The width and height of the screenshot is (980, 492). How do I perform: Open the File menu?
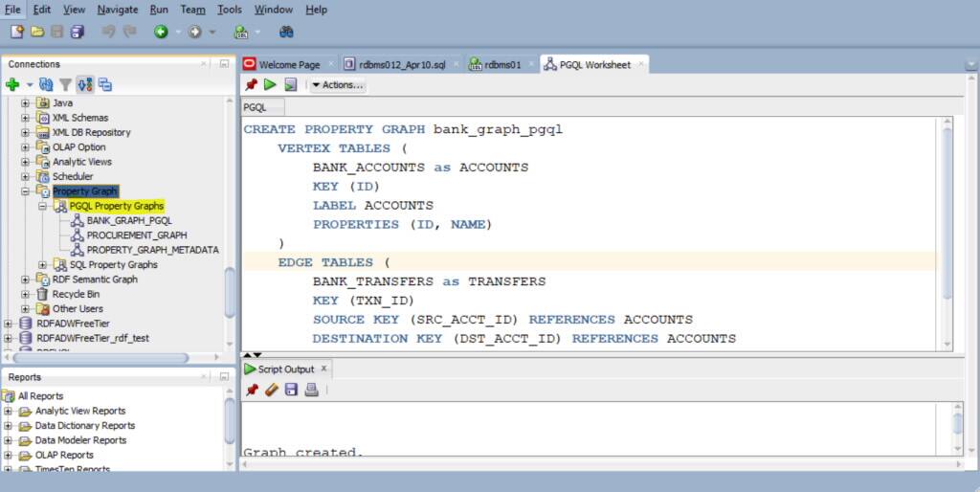12,10
